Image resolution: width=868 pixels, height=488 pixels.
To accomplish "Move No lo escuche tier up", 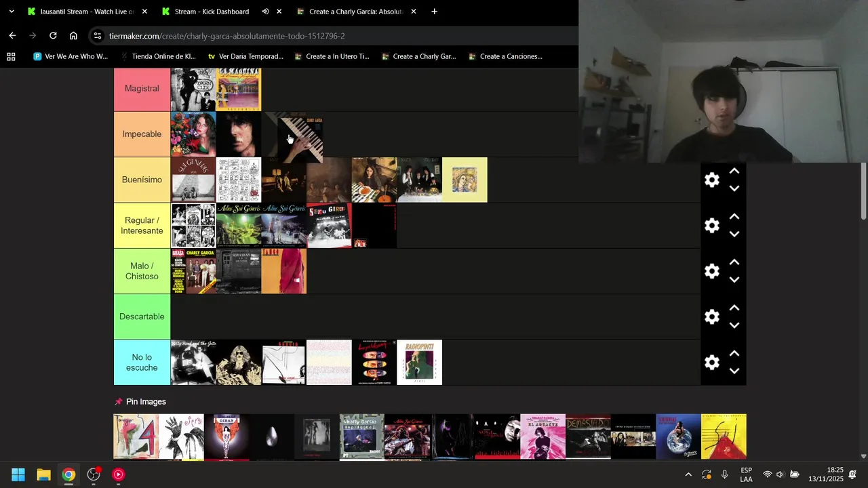I will [x=734, y=354].
